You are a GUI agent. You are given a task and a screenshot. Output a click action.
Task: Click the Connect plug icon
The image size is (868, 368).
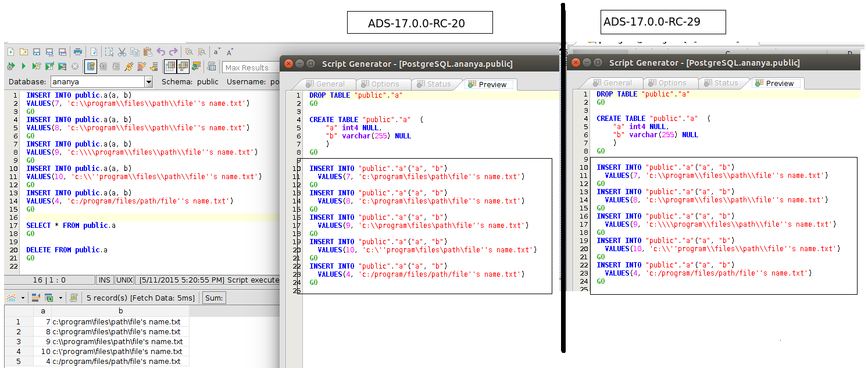point(129,66)
